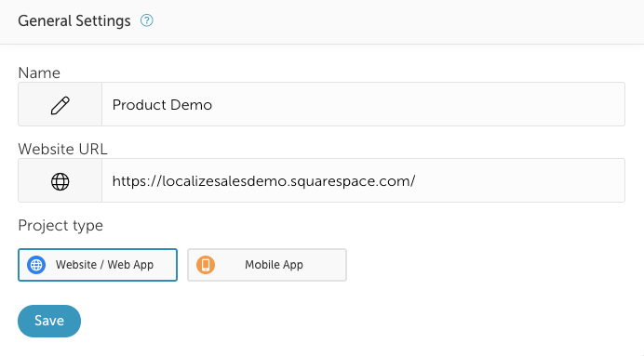The width and height of the screenshot is (644, 356).
Task: Click the 'Website / Web App' label text
Action: point(105,265)
